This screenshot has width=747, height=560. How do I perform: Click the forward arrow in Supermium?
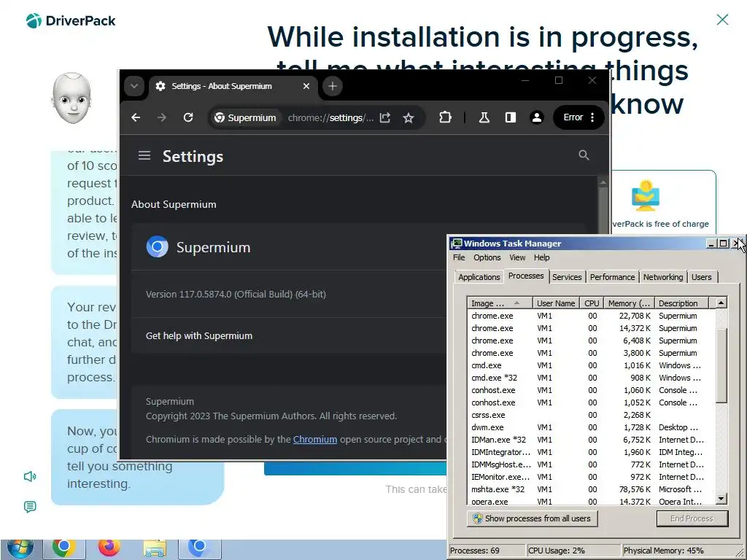pos(162,117)
